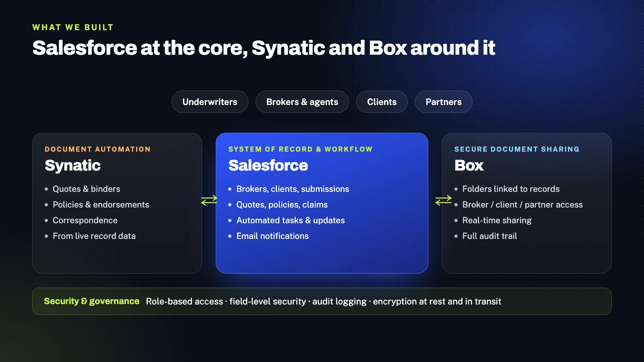This screenshot has width=644, height=362.
Task: Click the slide title about Salesforce core
Action: pos(264,48)
